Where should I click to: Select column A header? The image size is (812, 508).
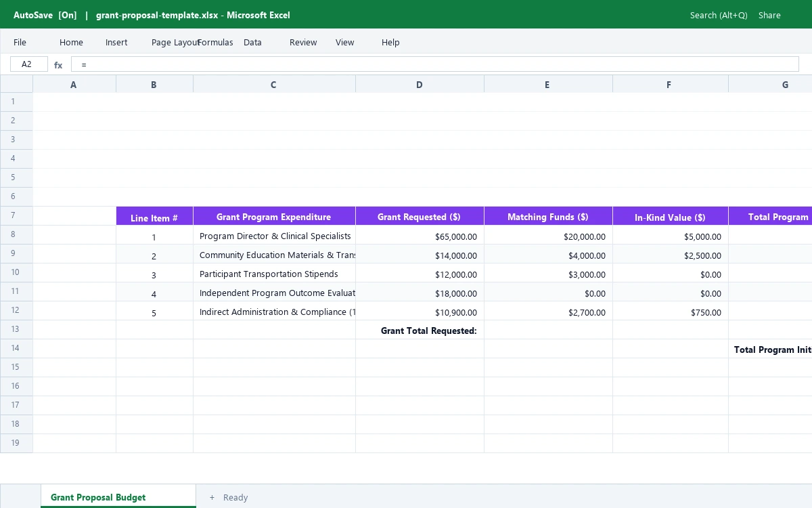[74, 85]
